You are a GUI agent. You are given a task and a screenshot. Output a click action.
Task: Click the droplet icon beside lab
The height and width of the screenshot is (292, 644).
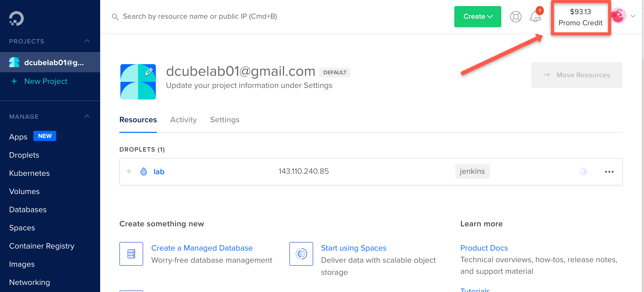click(x=144, y=171)
